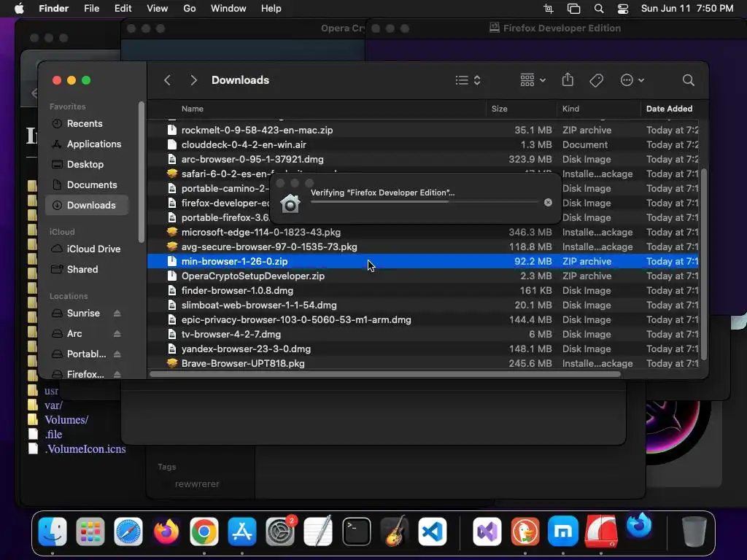Open the Sunrise volume in the sidebar
747x560 pixels.
83,314
